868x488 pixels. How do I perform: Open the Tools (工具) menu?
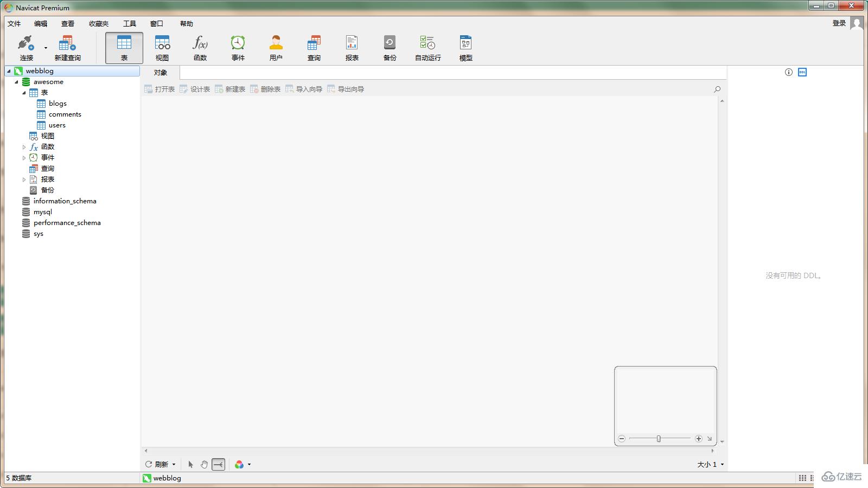130,23
